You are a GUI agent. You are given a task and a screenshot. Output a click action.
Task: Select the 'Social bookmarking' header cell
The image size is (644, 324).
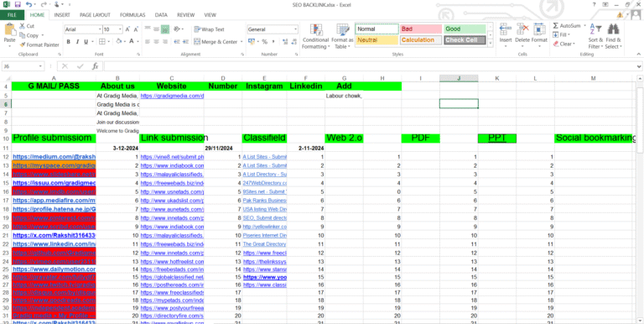594,138
